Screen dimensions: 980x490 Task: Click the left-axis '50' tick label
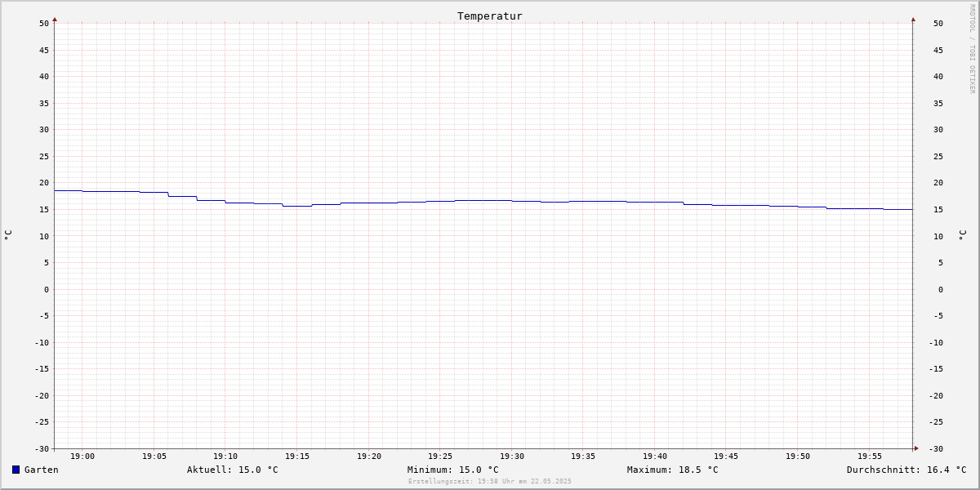tap(44, 24)
